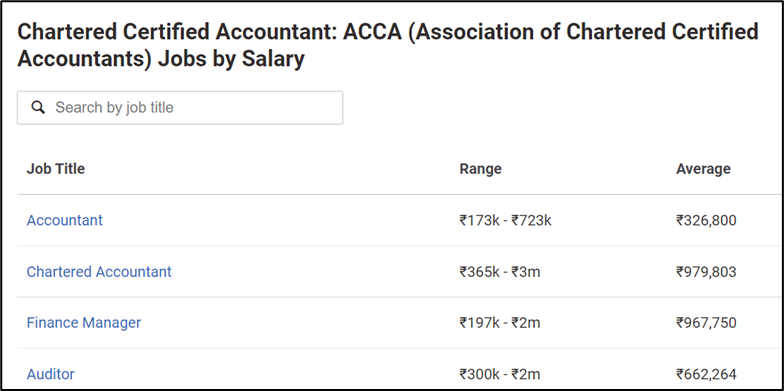
Task: Click the ACCA Jobs by Salary heading
Action: (388, 45)
